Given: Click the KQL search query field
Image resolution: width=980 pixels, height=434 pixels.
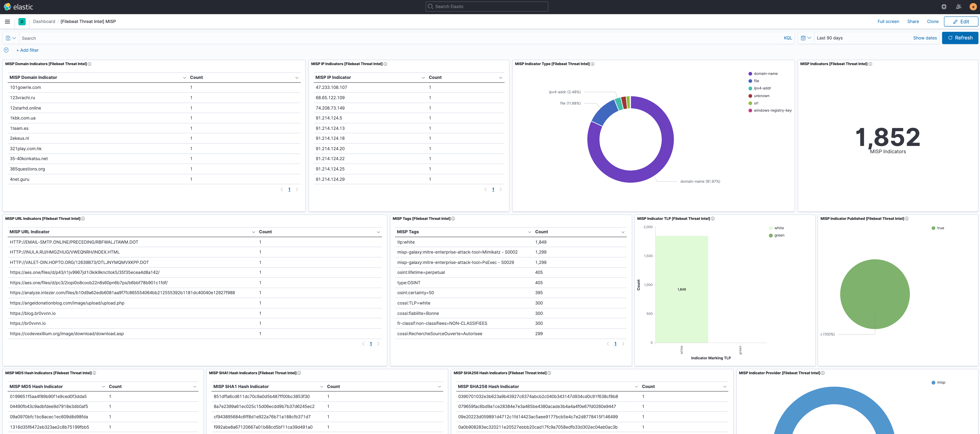Looking at the screenshot, I should tap(380, 38).
